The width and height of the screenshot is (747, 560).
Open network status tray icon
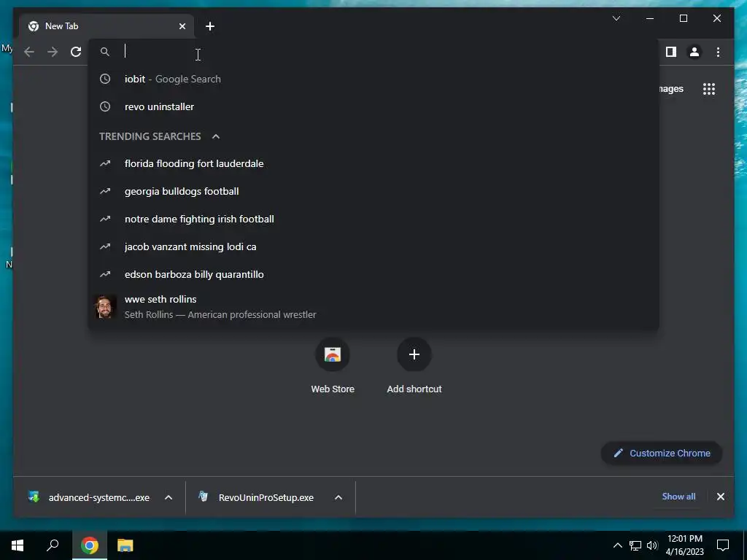pos(635,545)
